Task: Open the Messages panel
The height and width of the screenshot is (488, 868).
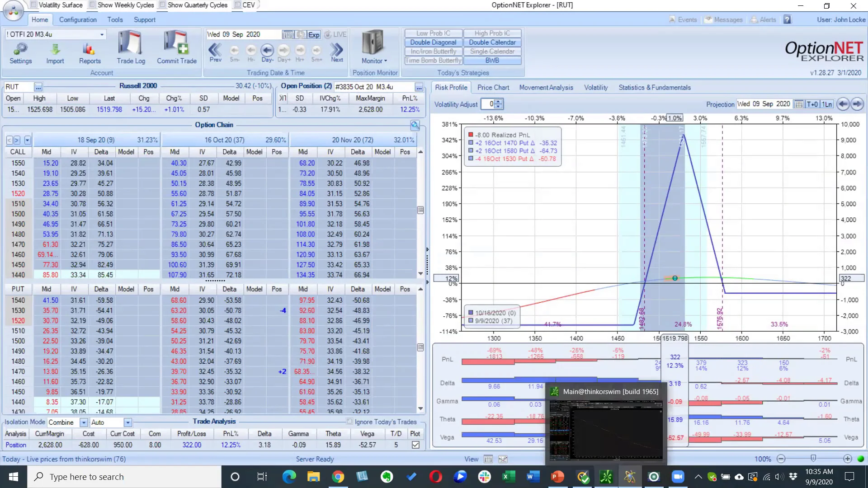Action: (x=724, y=20)
